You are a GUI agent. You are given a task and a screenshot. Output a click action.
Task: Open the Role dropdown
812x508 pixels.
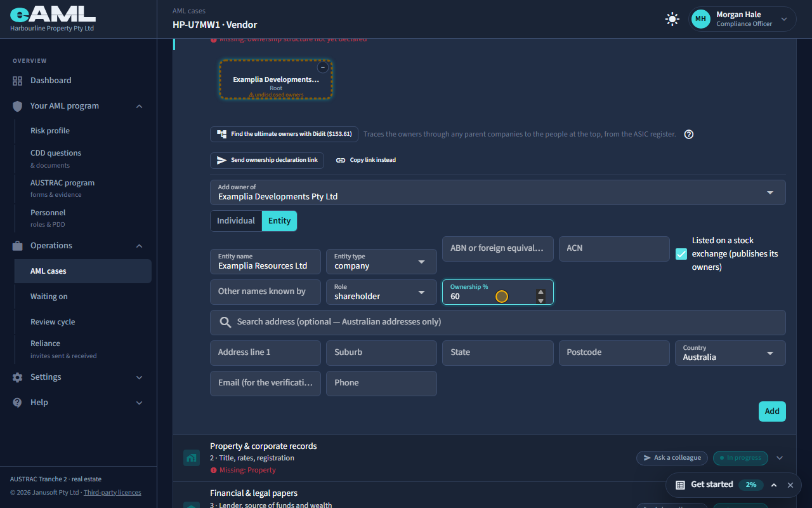(382, 292)
